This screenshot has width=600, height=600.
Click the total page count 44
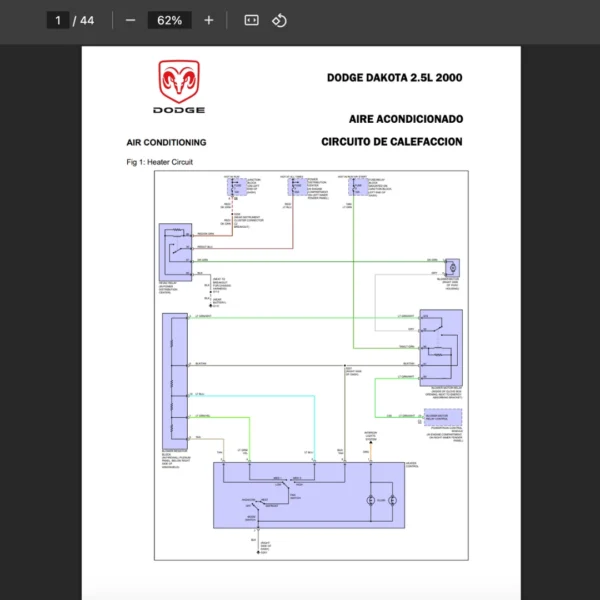click(x=87, y=20)
